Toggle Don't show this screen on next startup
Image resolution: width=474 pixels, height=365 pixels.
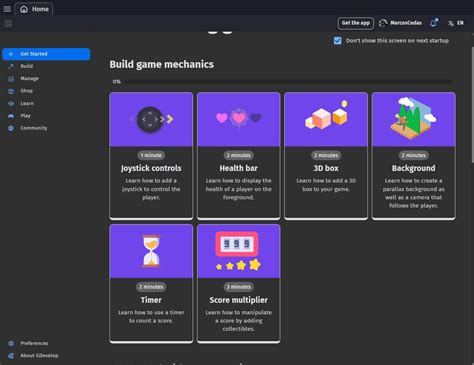click(x=337, y=41)
